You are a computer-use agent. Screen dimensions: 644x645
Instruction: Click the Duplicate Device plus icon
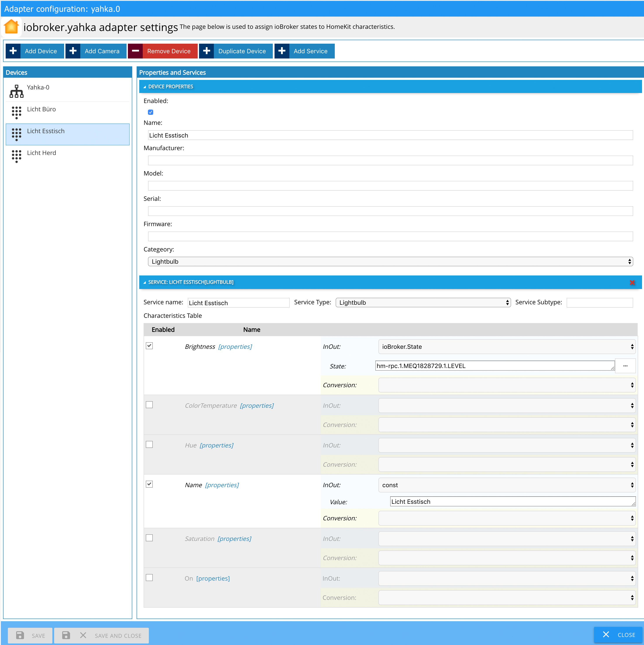[x=206, y=51]
